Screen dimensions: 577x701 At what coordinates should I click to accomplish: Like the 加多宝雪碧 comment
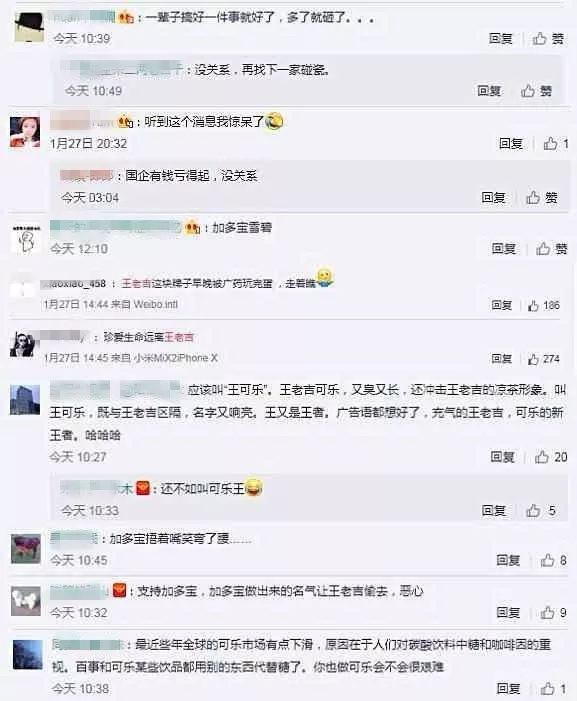click(x=552, y=249)
